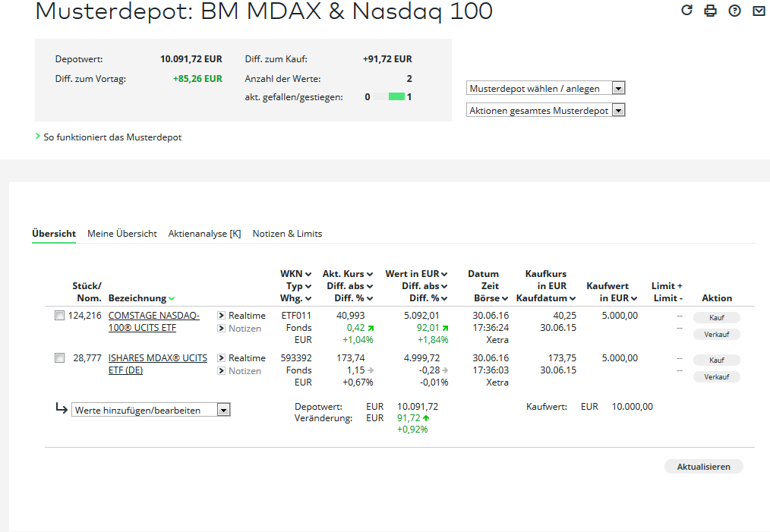The image size is (770, 532).
Task: Click the arrow icon left of Werte hinzufügen
Action: 62,408
